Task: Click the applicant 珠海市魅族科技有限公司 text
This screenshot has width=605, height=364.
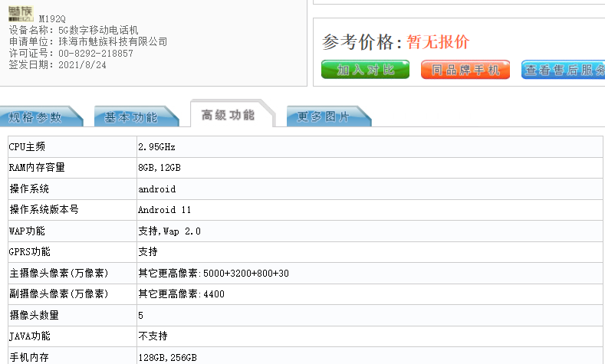Action: (113, 41)
